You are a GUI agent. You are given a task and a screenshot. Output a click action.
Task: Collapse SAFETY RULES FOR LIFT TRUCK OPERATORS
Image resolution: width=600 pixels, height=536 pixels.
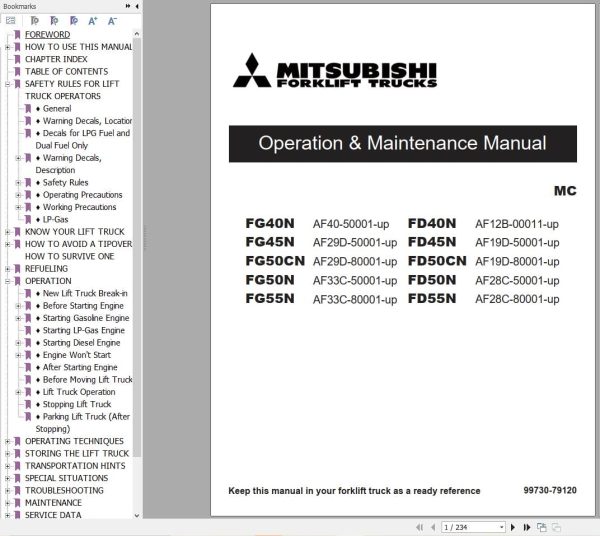click(x=7, y=84)
